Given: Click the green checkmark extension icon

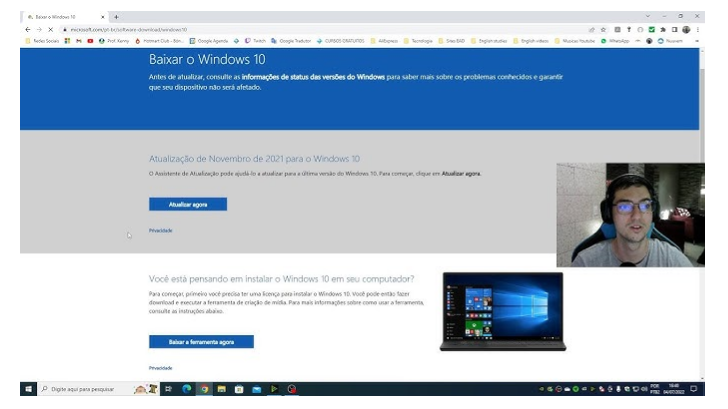Looking at the screenshot, I should point(651,30).
